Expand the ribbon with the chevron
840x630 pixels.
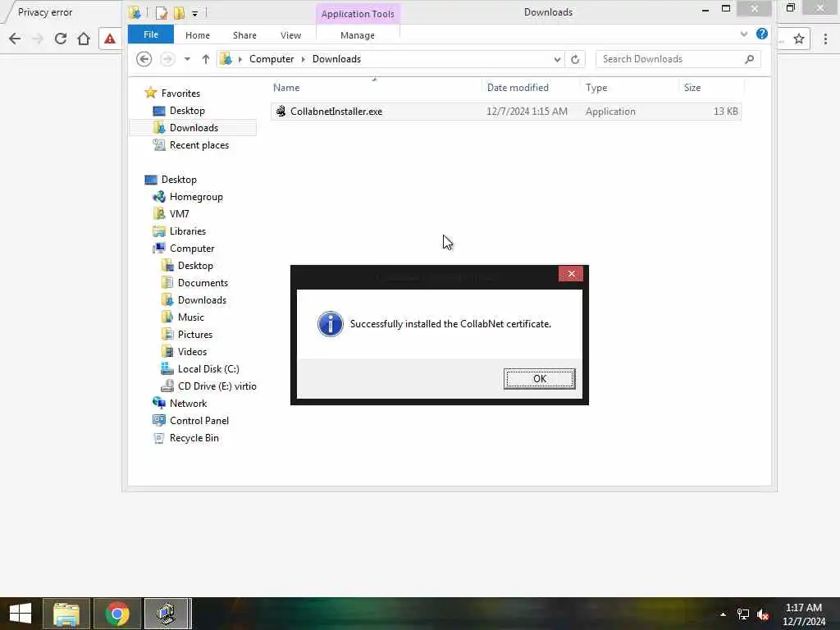(743, 34)
